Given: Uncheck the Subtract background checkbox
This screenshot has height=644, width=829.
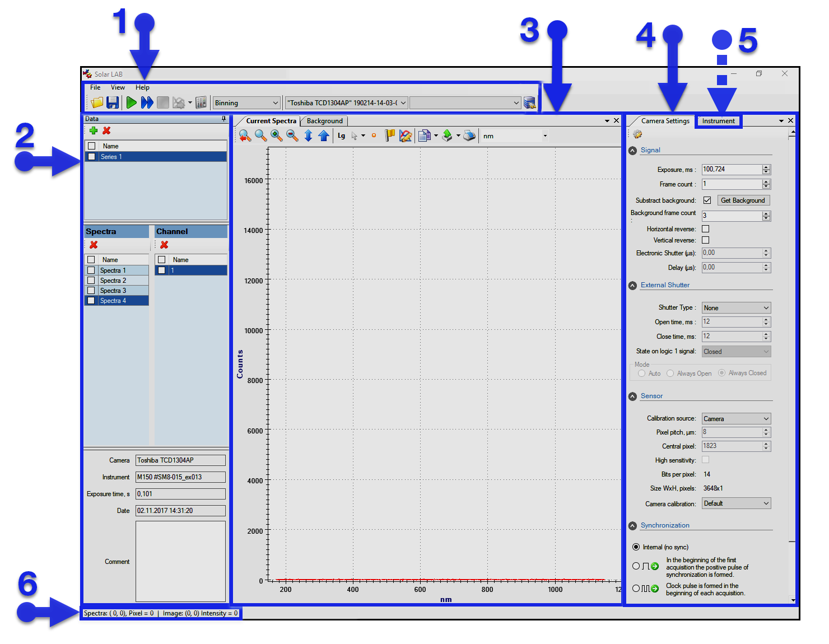Looking at the screenshot, I should (x=707, y=200).
